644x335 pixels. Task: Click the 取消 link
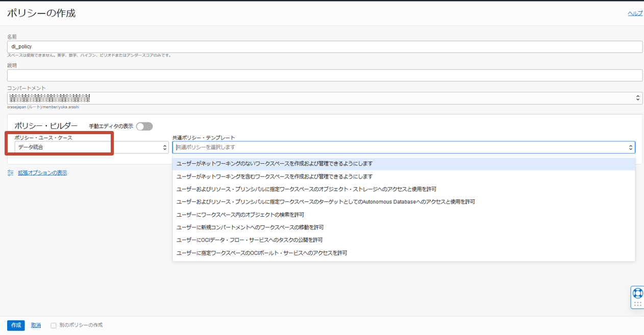pos(36,325)
